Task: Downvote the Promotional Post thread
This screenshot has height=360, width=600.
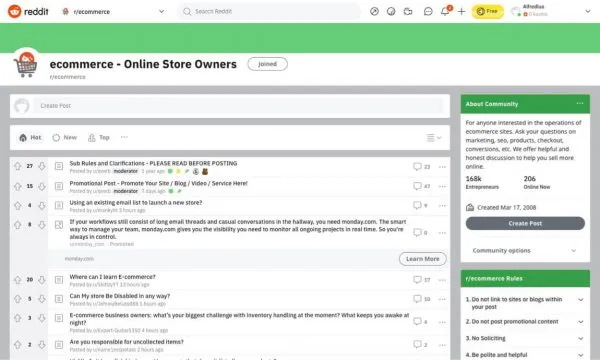Action: tap(42, 186)
